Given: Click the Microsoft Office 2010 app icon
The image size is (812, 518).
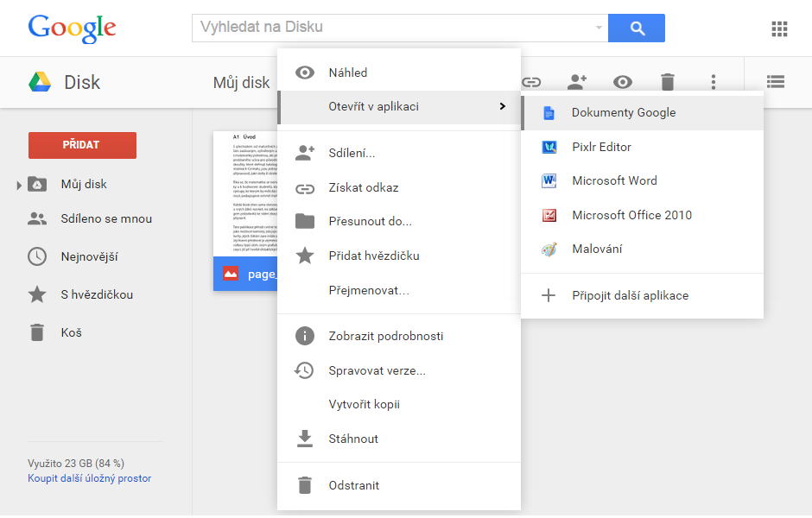Looking at the screenshot, I should (x=549, y=215).
